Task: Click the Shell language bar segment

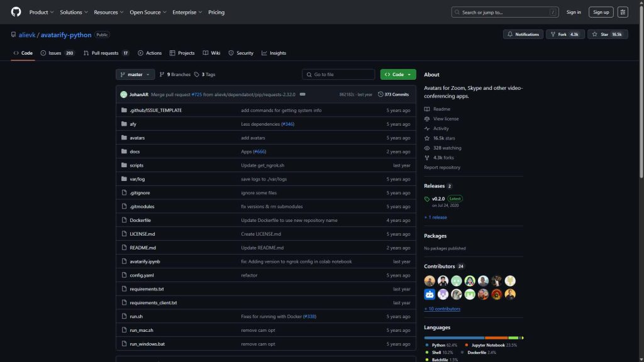Action: point(513,337)
